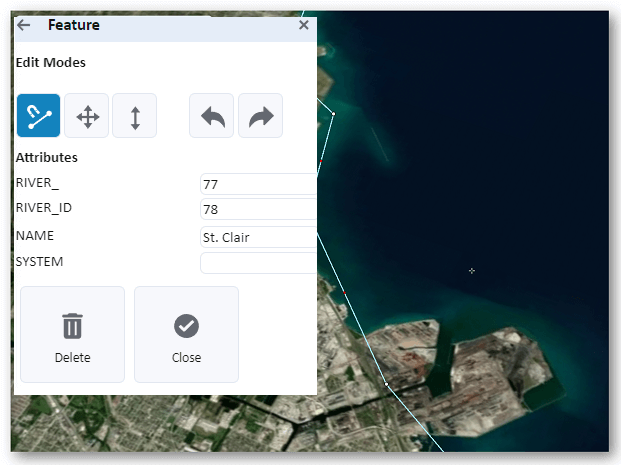Click the upper red midpoint handle
Image resolution: width=621 pixels, height=465 pixels.
point(321,161)
